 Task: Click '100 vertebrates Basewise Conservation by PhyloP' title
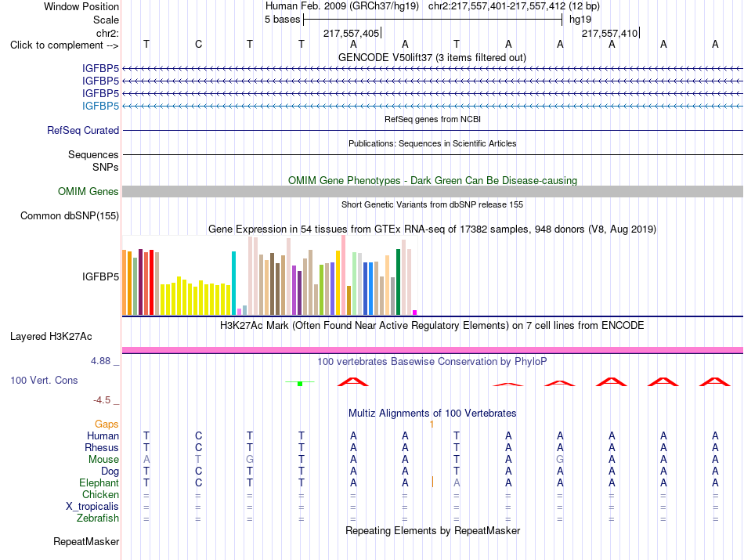[x=432, y=362]
